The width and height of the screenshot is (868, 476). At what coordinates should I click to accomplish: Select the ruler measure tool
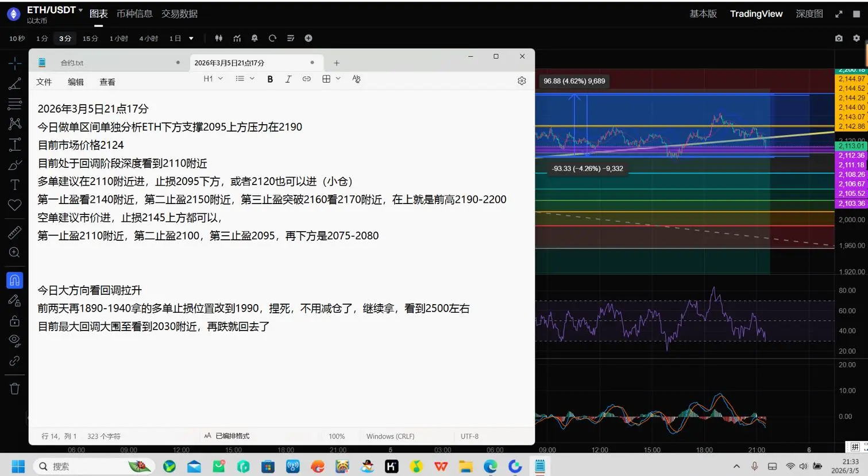coord(15,232)
